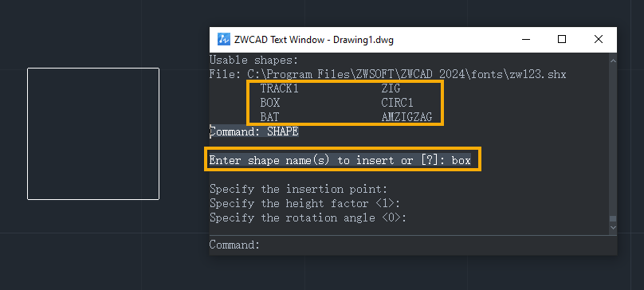The image size is (644, 290).
Task: Click the Enter shape name(s) prompt line
Action: click(340, 160)
